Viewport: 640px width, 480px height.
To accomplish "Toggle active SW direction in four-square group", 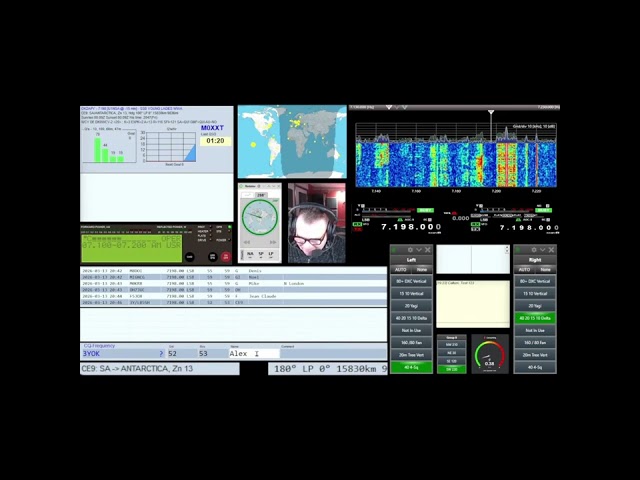I will coord(451,369).
